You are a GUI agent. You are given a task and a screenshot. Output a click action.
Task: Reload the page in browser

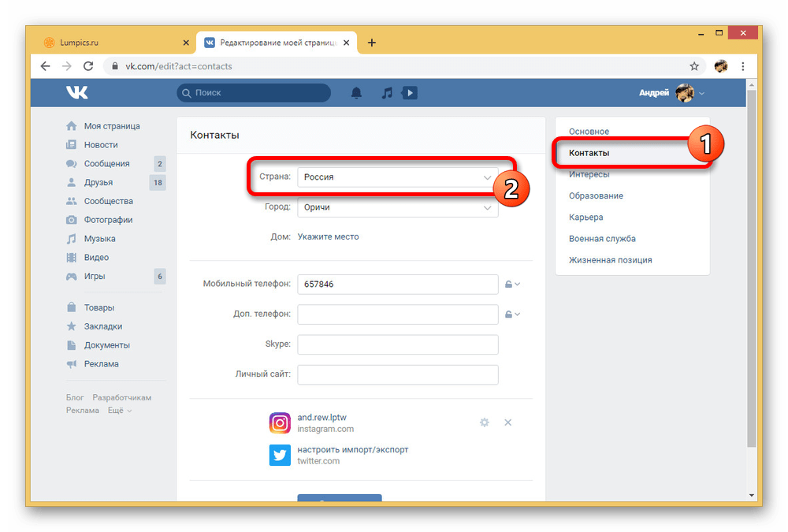[88, 66]
